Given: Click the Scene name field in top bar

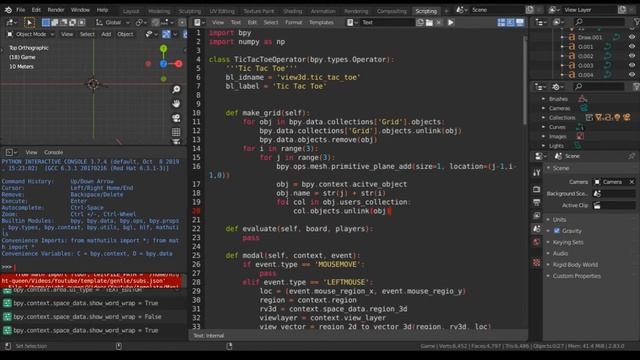Looking at the screenshot, I should [x=497, y=10].
